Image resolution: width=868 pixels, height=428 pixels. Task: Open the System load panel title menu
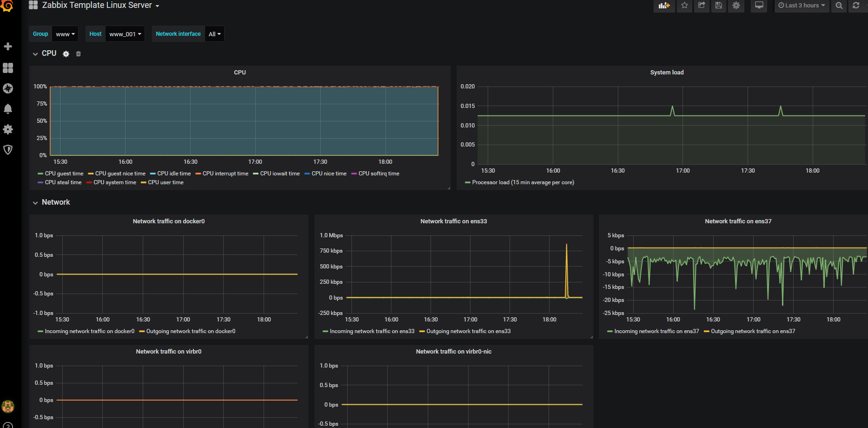coord(667,73)
